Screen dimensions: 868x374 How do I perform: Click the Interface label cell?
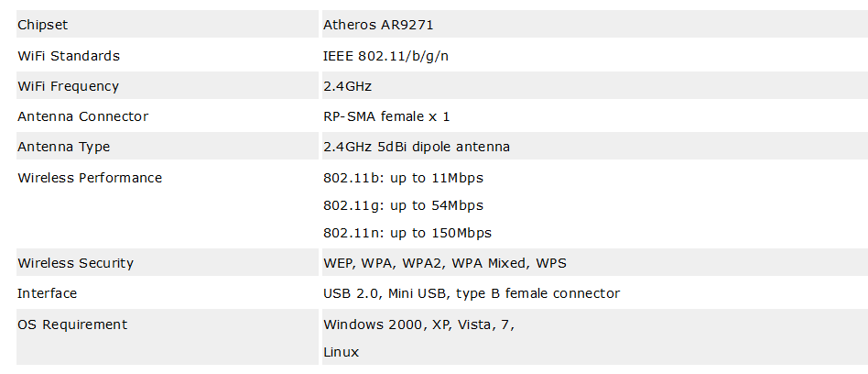click(168, 292)
